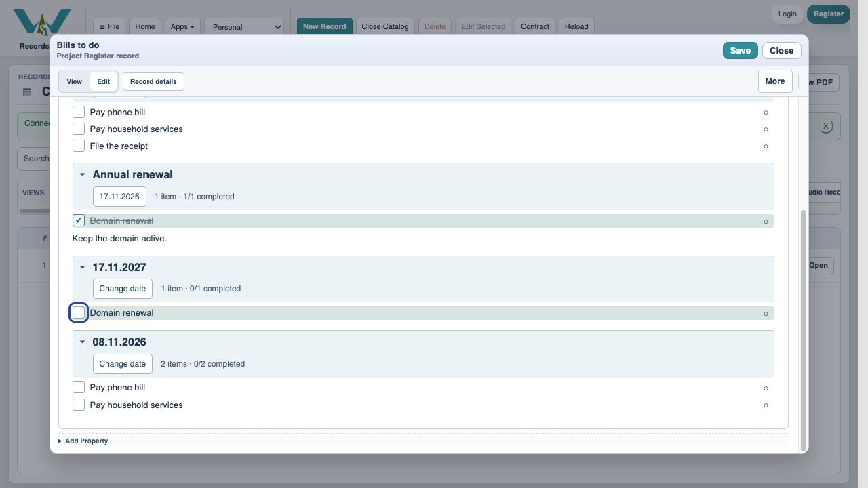Open the File menu
The width and height of the screenshot is (868, 488).
click(109, 26)
